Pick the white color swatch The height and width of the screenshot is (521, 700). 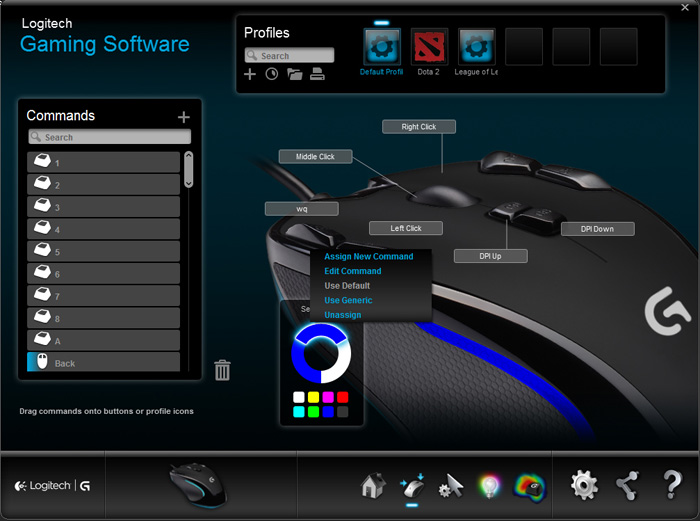pos(299,397)
